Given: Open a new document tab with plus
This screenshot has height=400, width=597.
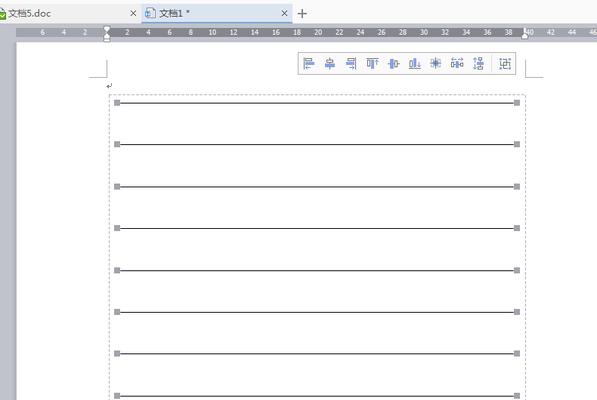Looking at the screenshot, I should 302,14.
